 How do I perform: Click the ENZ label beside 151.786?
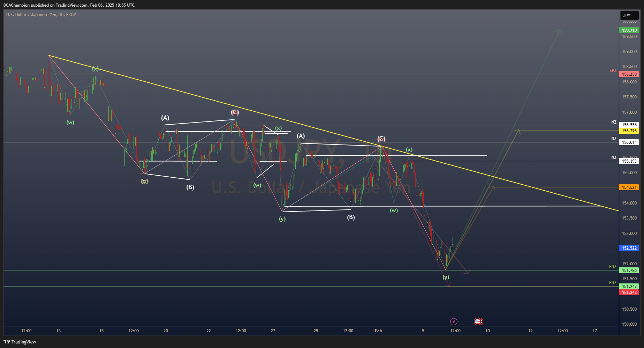[x=613, y=267]
